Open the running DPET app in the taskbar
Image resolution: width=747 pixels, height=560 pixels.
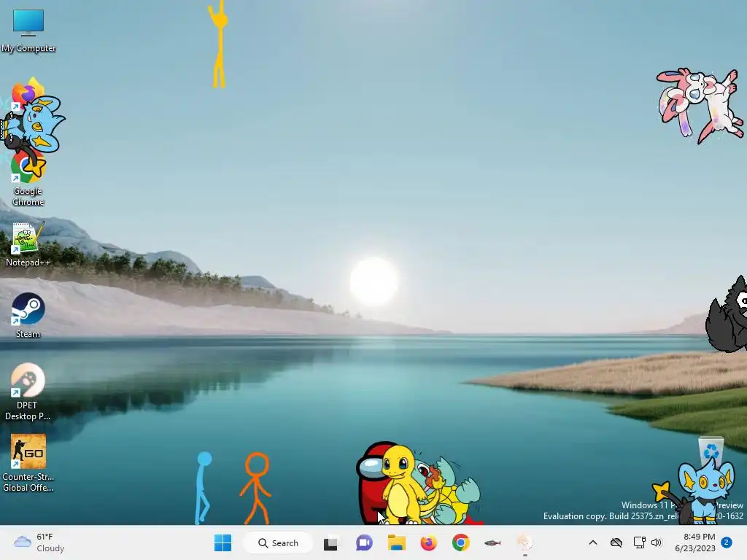click(525, 542)
